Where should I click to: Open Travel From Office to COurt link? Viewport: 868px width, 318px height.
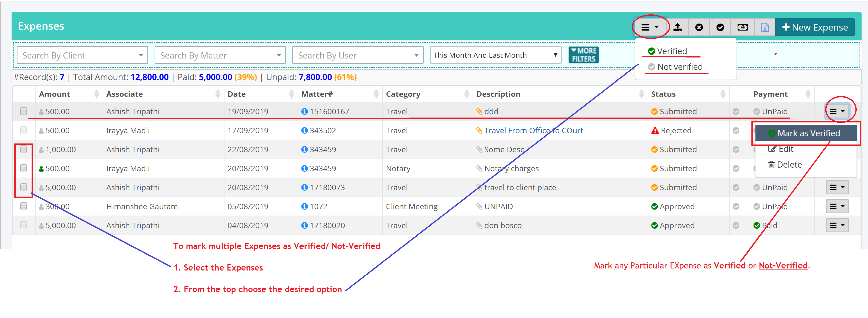533,131
